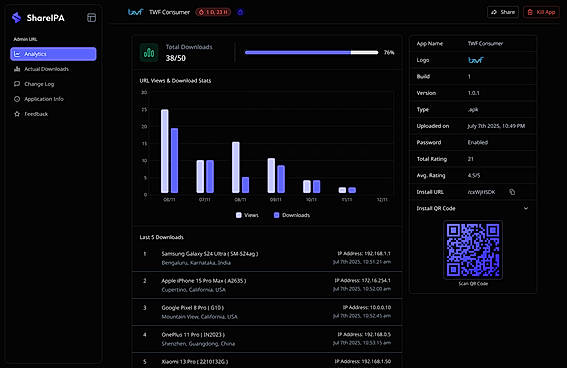Click the QR code image
This screenshot has width=567, height=368.
click(x=473, y=250)
